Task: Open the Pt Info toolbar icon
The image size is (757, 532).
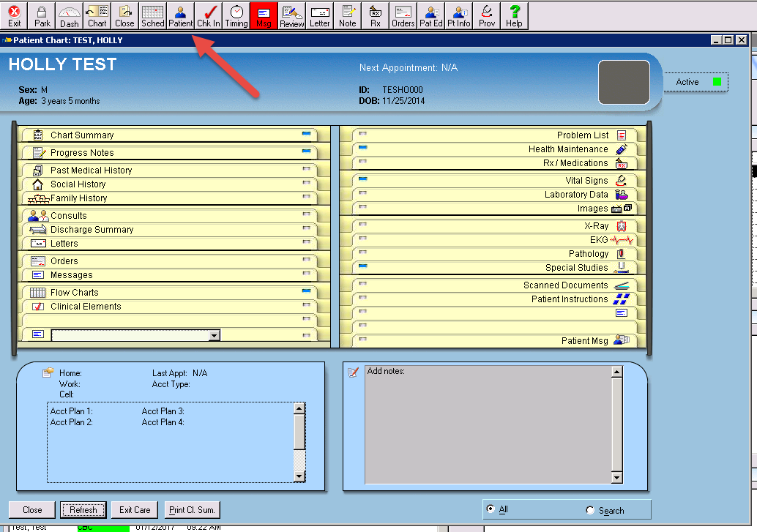Action: tap(459, 15)
